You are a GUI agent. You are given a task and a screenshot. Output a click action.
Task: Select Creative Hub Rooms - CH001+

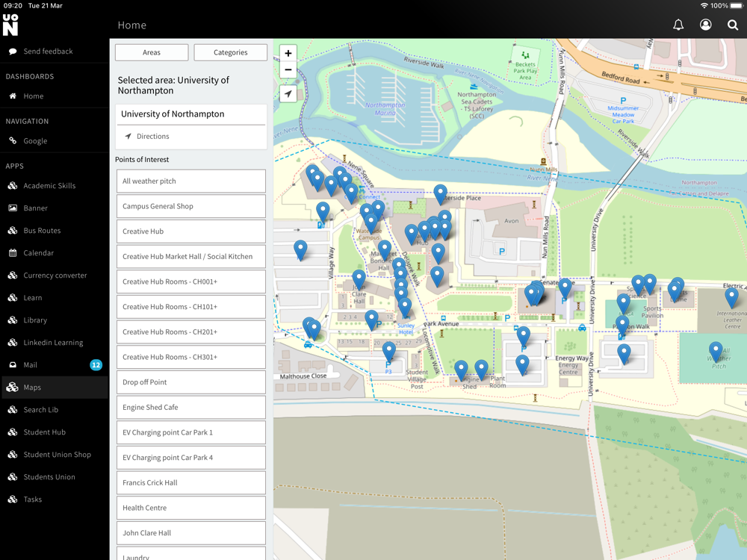[x=191, y=281]
